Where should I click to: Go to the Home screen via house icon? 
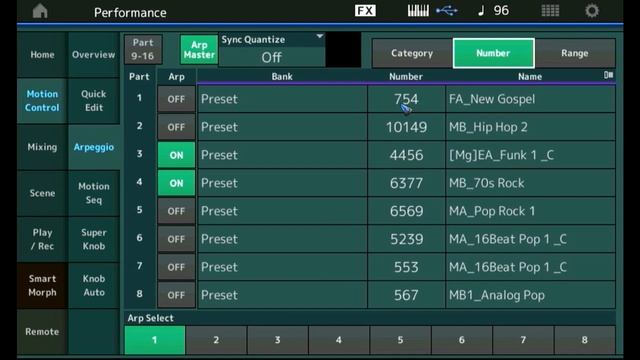40,11
